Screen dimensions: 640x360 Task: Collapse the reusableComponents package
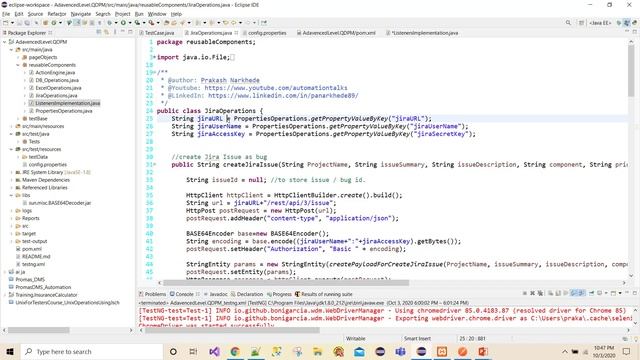point(18,65)
